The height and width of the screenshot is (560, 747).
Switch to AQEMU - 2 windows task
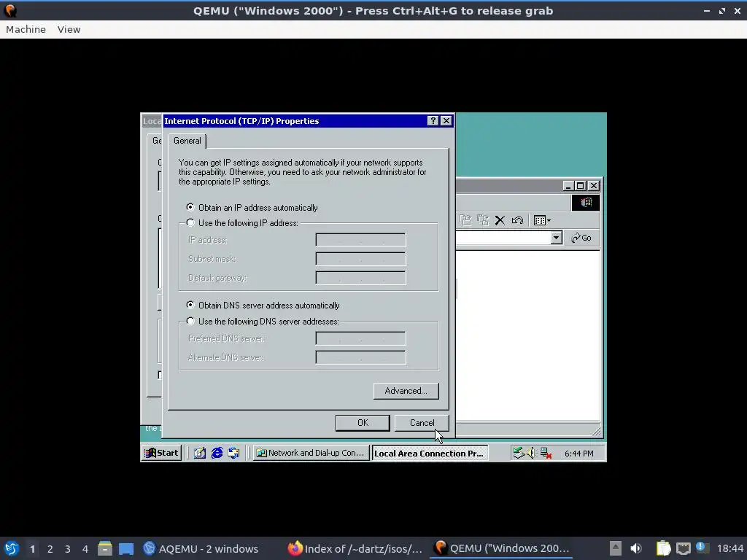pos(201,549)
